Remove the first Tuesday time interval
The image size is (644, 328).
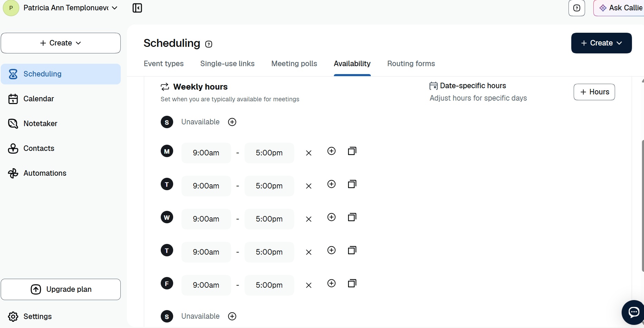[x=309, y=186]
